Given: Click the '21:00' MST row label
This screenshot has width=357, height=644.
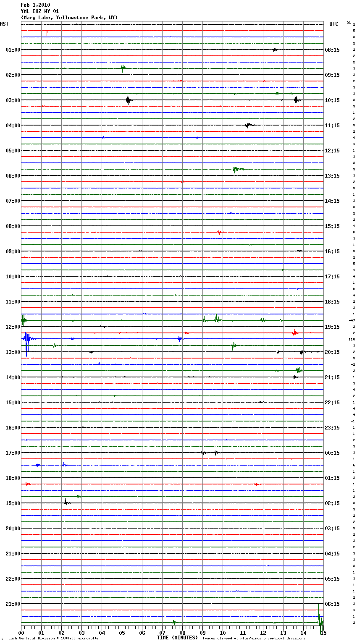Looking at the screenshot, I should coord(13,554).
